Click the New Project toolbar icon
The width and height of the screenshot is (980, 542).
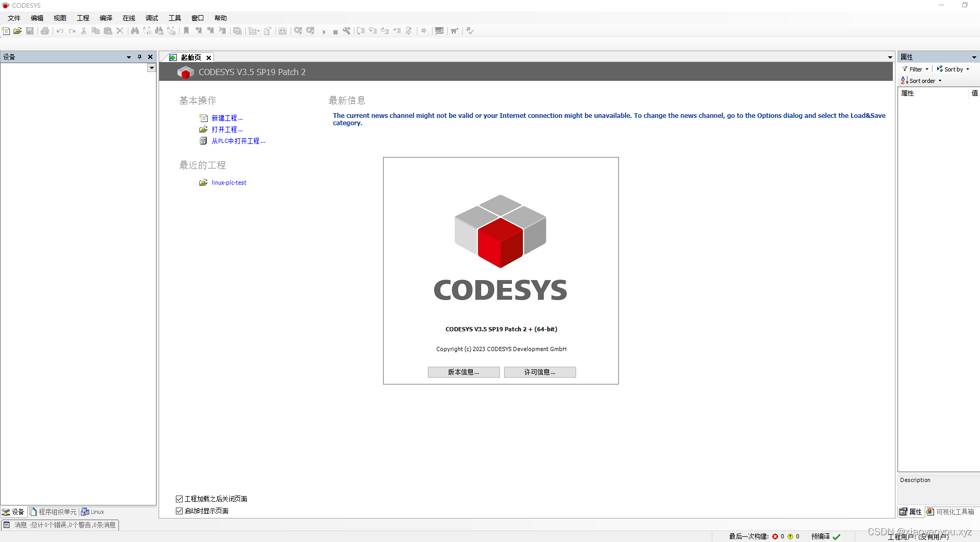pos(6,31)
